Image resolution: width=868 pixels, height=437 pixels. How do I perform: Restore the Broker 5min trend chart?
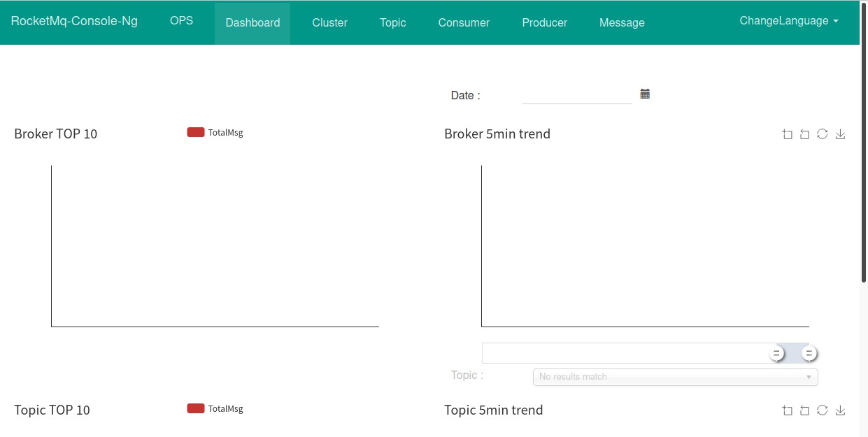click(823, 134)
